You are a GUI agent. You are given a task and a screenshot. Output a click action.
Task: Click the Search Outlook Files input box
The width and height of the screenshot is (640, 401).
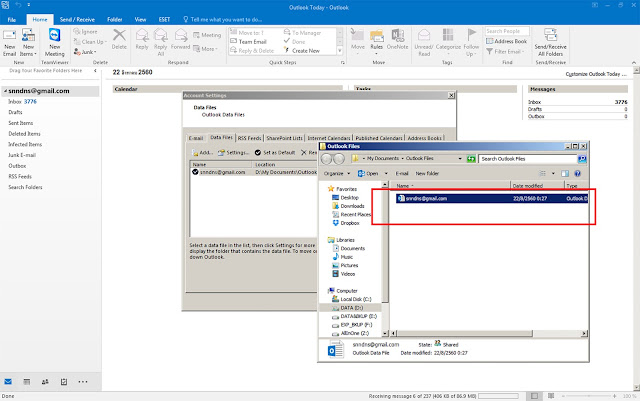[528, 159]
